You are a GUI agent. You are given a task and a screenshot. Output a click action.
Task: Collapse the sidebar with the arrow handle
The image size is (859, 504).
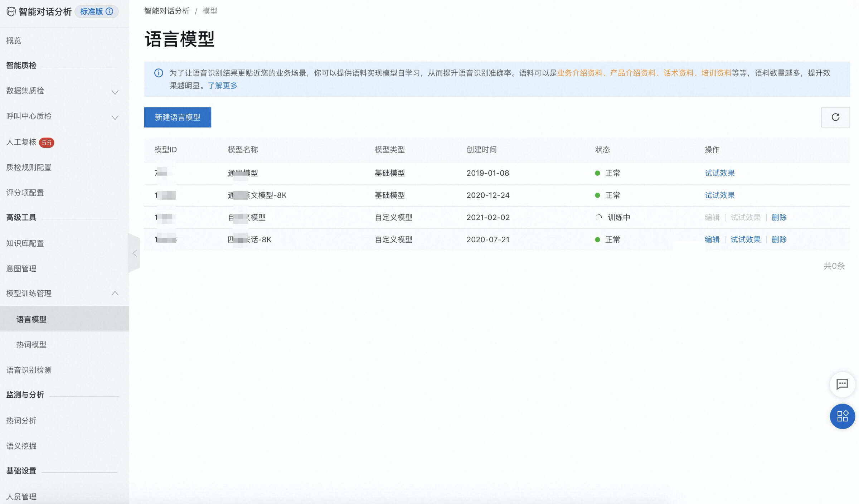click(135, 253)
